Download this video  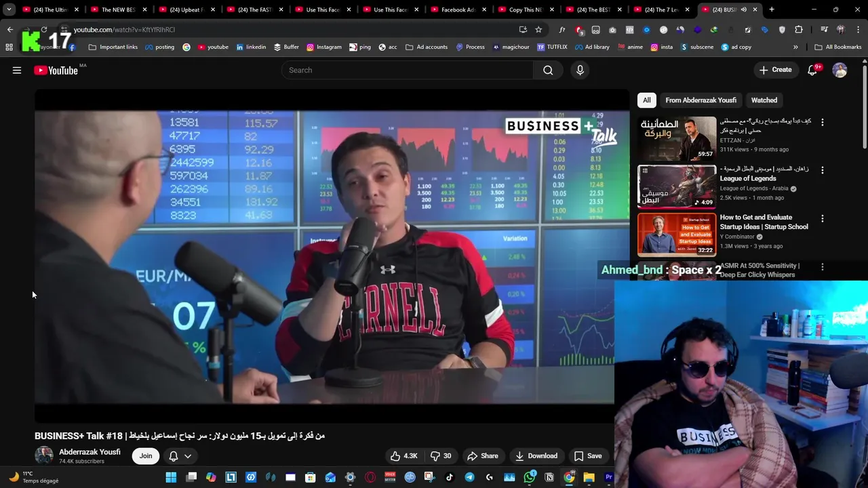[536, 456]
